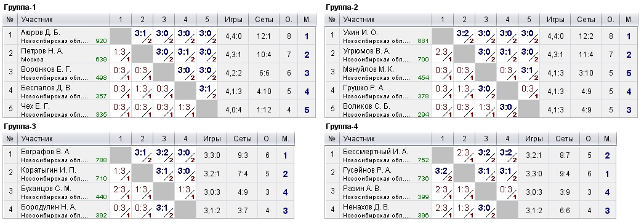The height and width of the screenshot is (223, 644).
Task: Select Ухин И. О. in Группа-2
Action: pos(360,33)
